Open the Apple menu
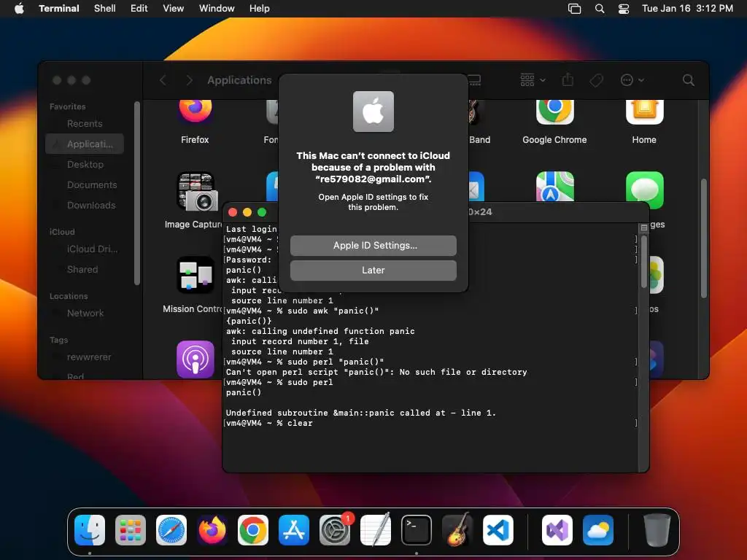Viewport: 747px width, 560px height. (x=19, y=9)
